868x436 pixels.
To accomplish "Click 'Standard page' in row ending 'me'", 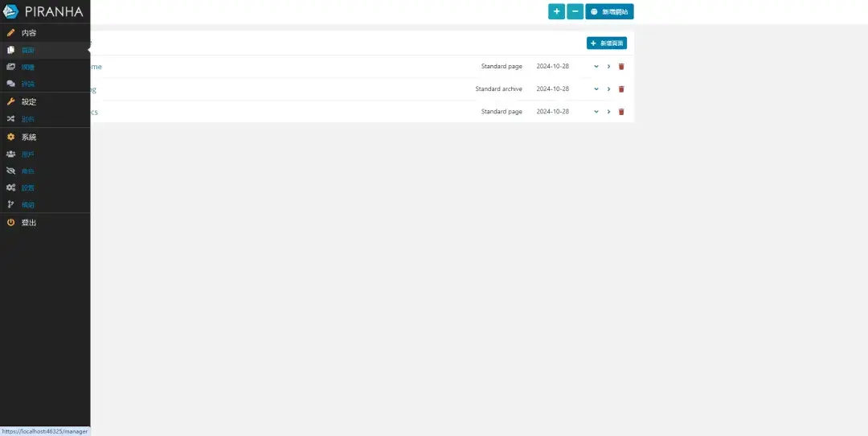I will (502, 67).
